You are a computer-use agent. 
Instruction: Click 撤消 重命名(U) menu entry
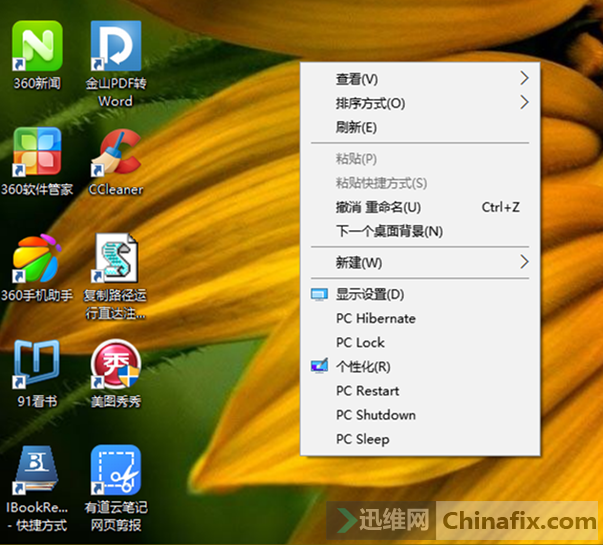pyautogui.click(x=378, y=207)
